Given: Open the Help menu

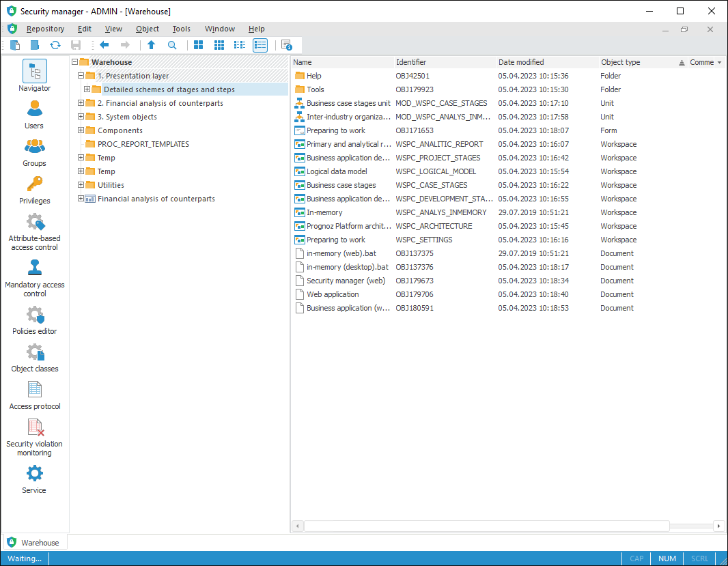Looking at the screenshot, I should (x=256, y=29).
